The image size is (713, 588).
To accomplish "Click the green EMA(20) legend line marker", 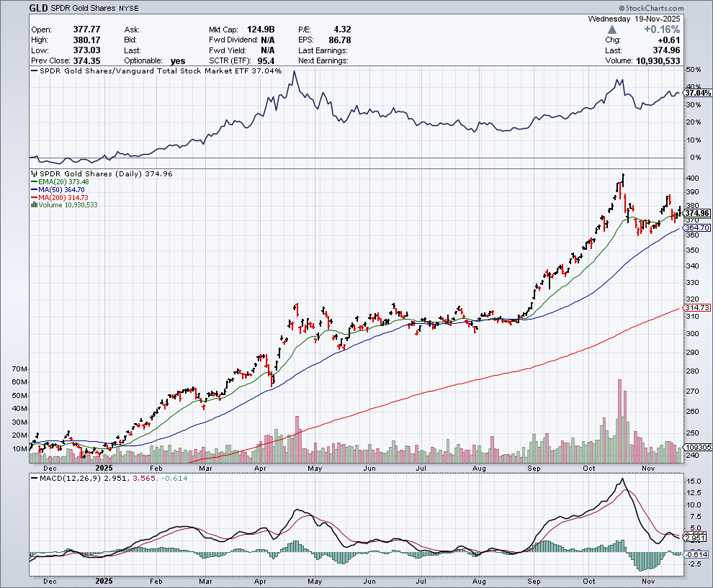I will point(33,182).
